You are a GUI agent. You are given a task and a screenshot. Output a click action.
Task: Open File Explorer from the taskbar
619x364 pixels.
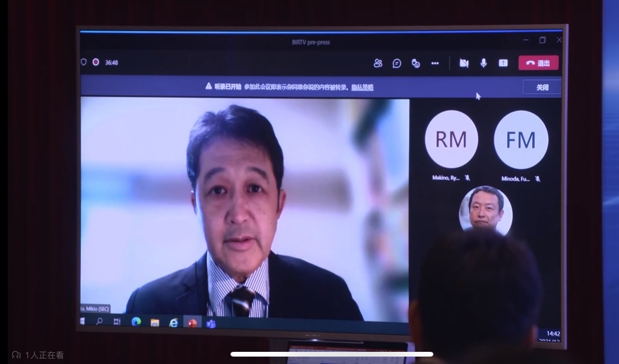(155, 322)
